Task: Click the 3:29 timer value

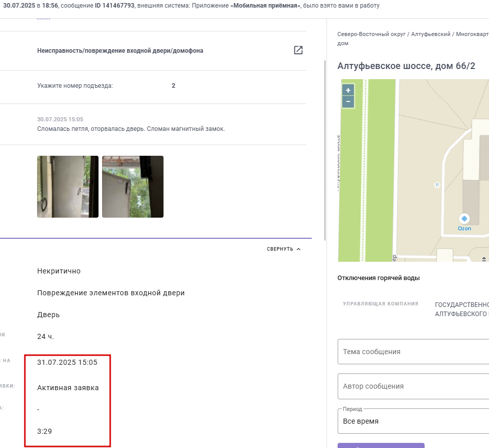Action: click(x=44, y=431)
